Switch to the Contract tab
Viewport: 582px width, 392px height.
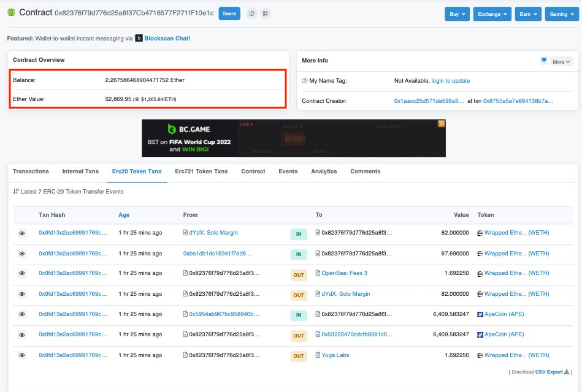coord(253,171)
